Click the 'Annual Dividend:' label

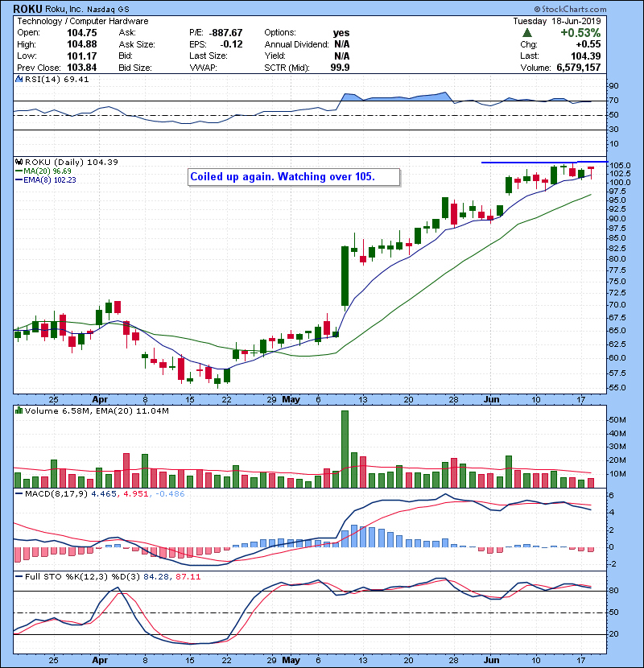click(296, 44)
